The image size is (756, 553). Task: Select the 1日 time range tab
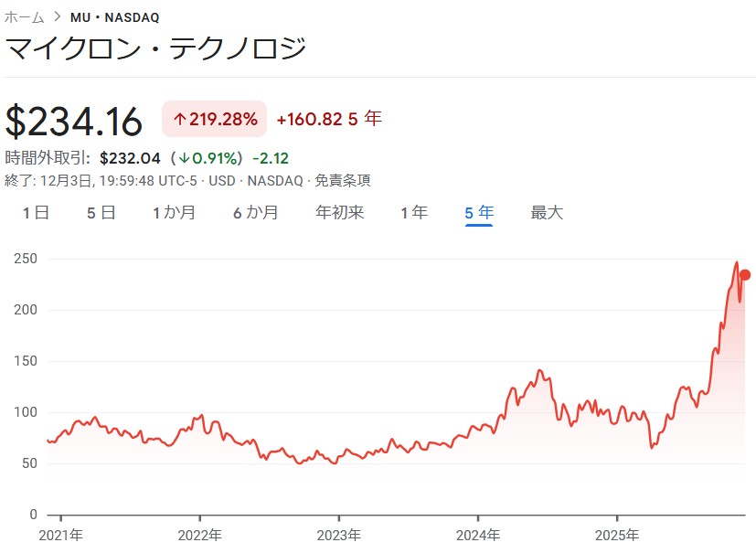tap(36, 213)
